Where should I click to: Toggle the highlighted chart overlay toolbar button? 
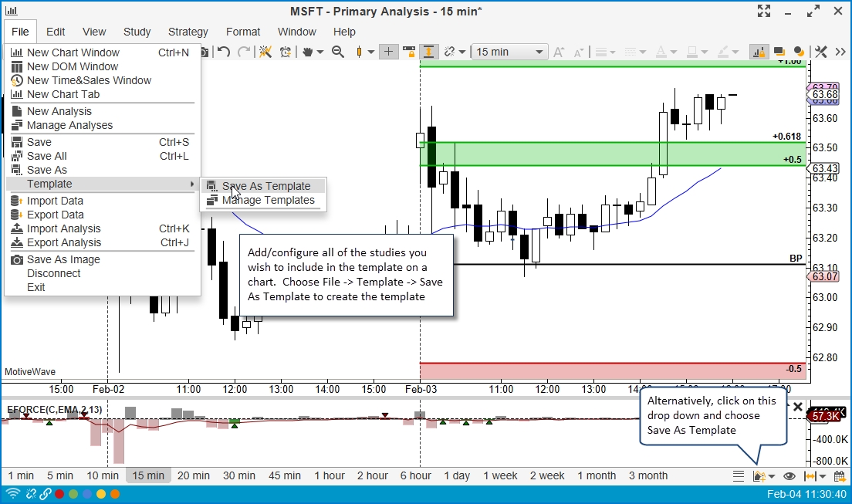758,52
